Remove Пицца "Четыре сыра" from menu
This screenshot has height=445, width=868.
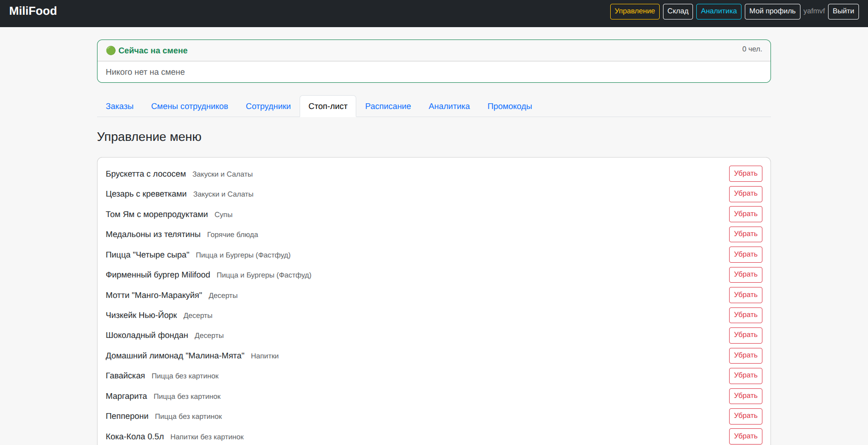pyautogui.click(x=745, y=255)
